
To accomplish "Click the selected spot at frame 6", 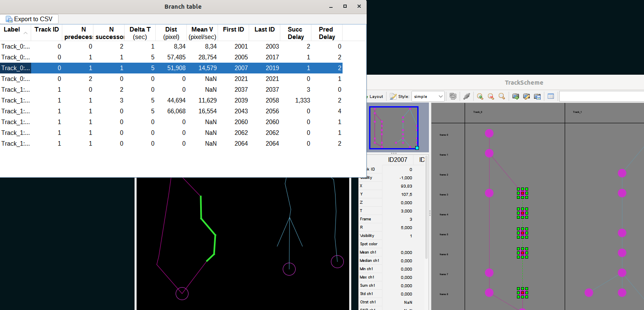I will tap(522, 253).
